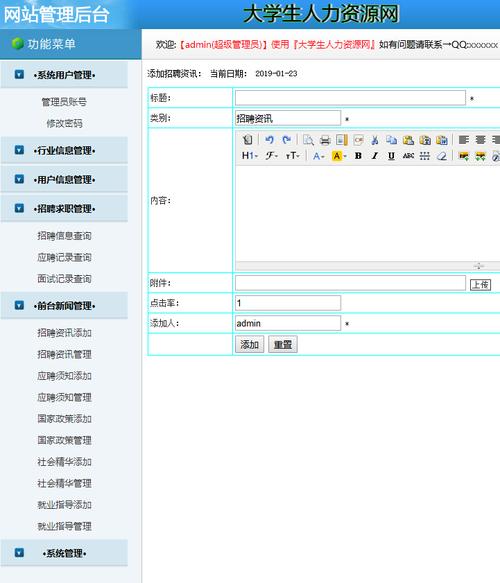Click the redo icon in editor toolbar
500x583 pixels.
[286, 140]
